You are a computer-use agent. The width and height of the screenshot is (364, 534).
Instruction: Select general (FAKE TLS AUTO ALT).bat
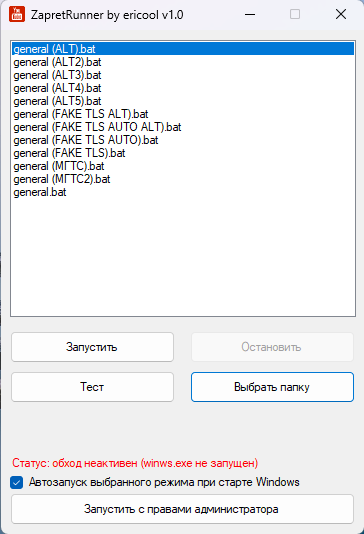click(x=183, y=127)
